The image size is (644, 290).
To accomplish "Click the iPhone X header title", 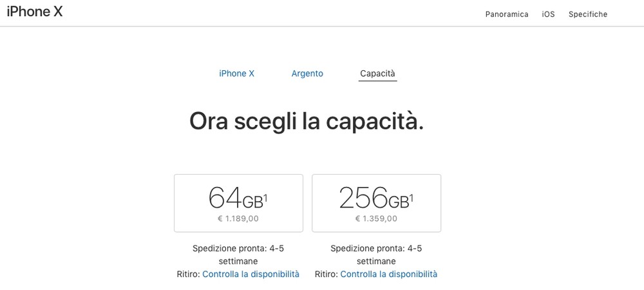I will click(35, 13).
